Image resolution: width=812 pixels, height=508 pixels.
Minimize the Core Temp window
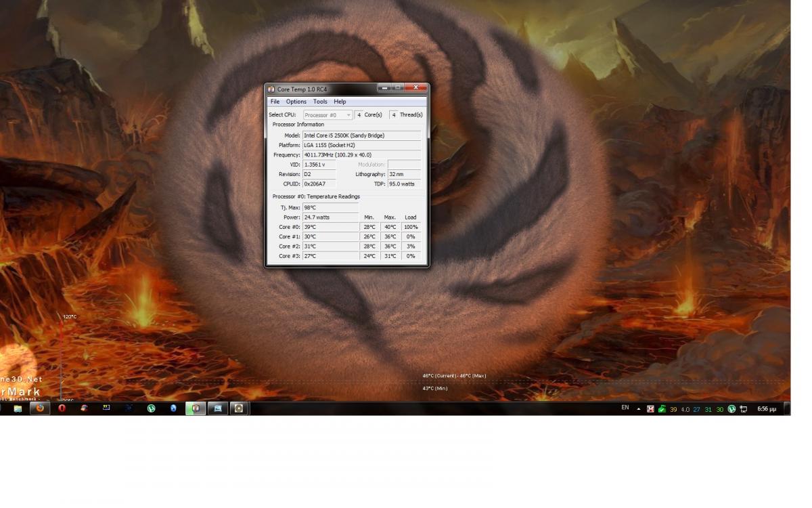[x=384, y=87]
